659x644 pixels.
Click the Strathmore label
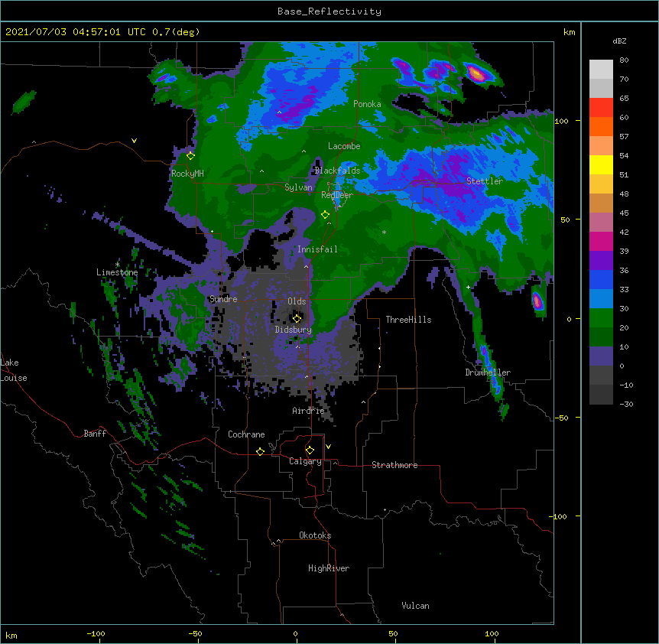394,465
